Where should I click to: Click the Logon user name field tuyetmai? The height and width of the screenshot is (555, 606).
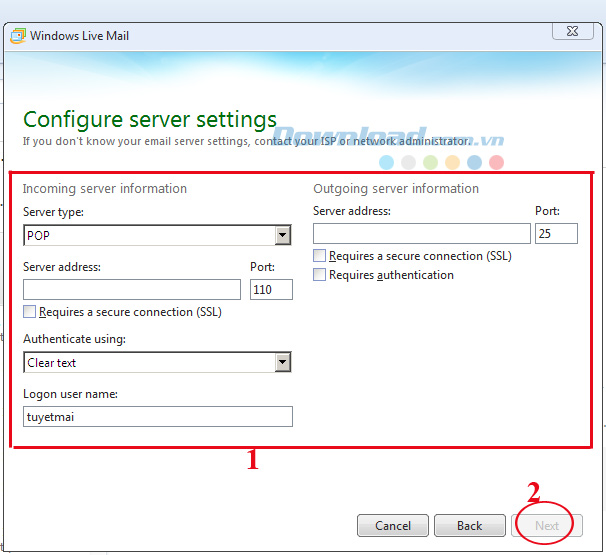(158, 417)
